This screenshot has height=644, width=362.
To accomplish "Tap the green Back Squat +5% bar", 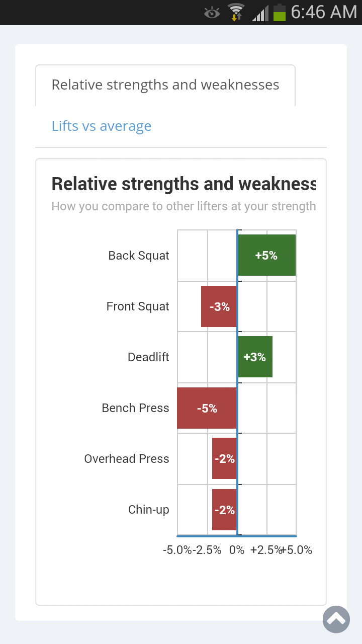I will tap(266, 255).
